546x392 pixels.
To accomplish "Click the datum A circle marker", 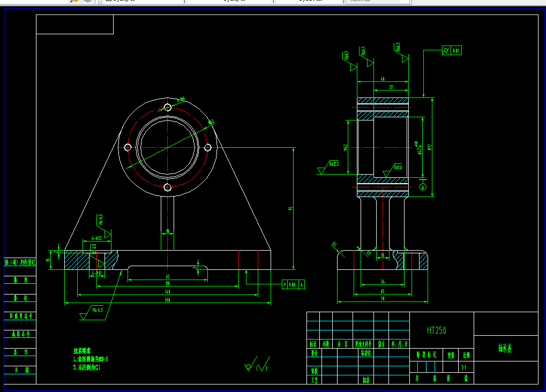I will coord(423,187).
